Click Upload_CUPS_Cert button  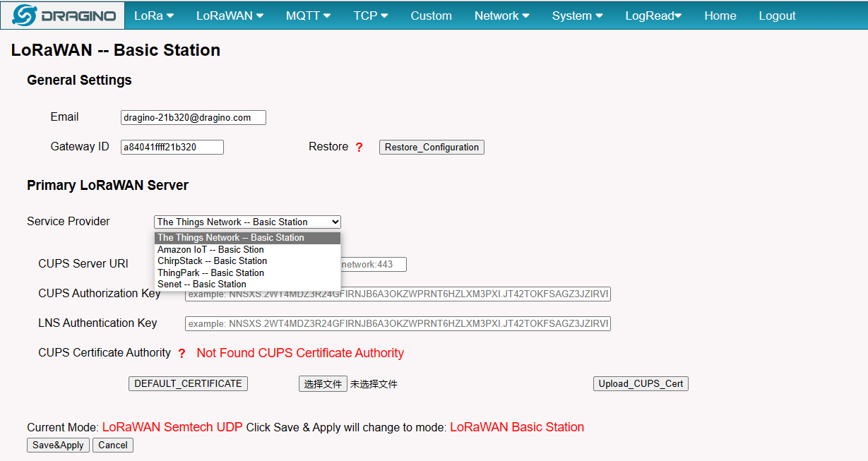[641, 384]
